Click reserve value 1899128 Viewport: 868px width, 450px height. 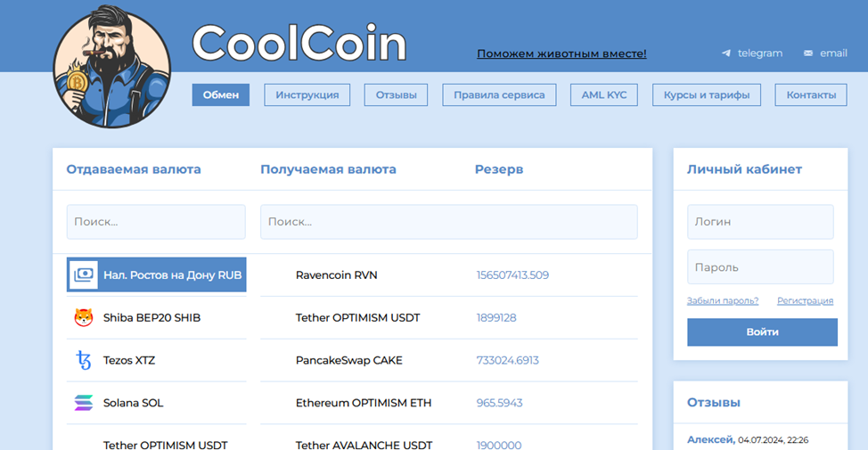(x=496, y=318)
